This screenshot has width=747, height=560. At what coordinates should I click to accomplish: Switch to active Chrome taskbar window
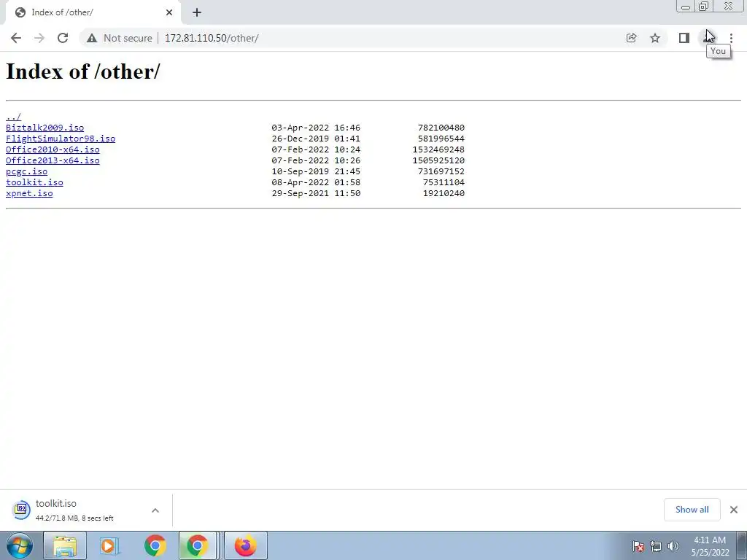197,545
